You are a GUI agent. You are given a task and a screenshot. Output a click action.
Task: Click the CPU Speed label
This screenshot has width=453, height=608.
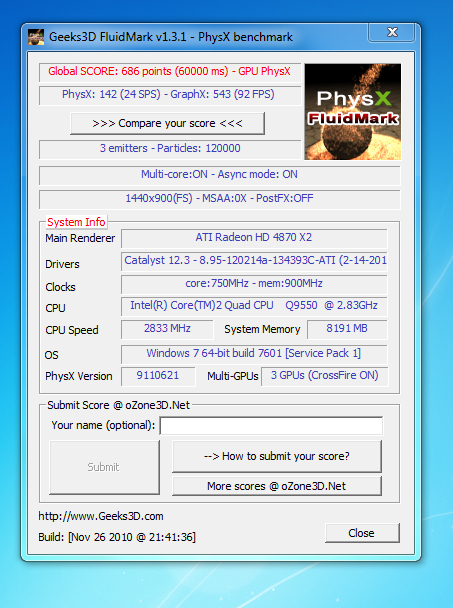coord(72,330)
